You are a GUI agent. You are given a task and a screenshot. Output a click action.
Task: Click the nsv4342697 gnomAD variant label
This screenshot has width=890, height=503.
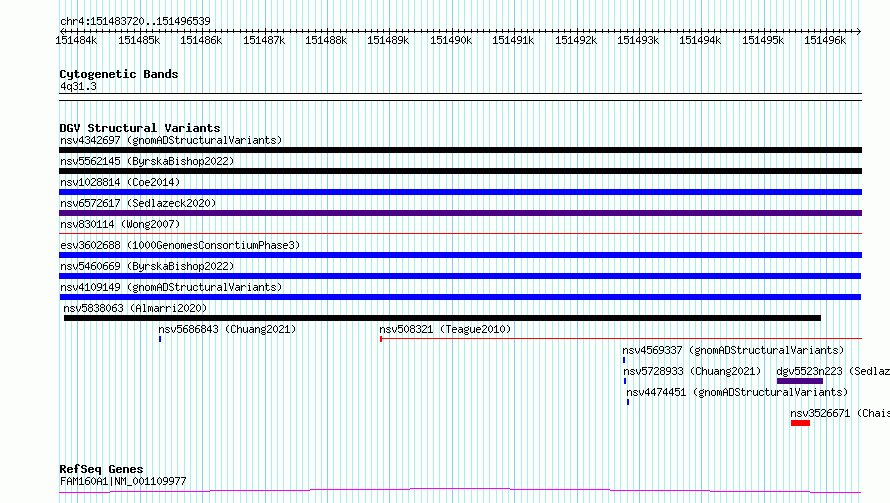[171, 140]
